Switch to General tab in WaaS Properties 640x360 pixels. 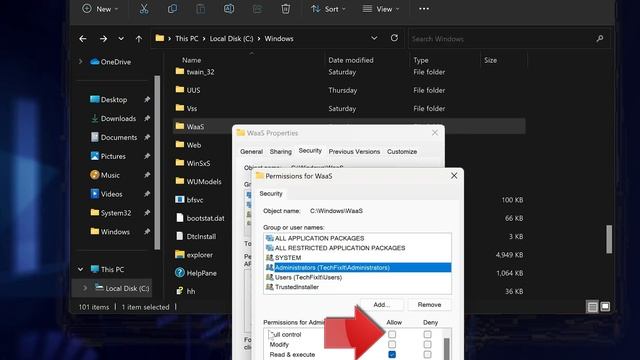(x=251, y=151)
